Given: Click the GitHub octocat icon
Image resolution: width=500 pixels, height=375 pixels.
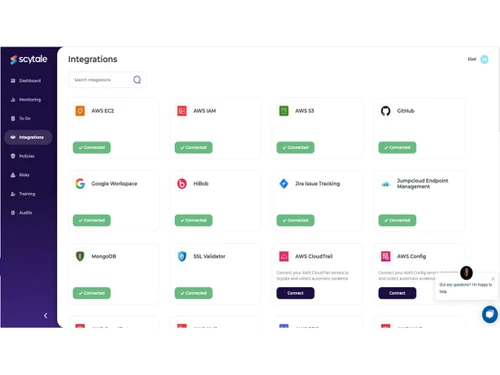Looking at the screenshot, I should click(x=386, y=111).
